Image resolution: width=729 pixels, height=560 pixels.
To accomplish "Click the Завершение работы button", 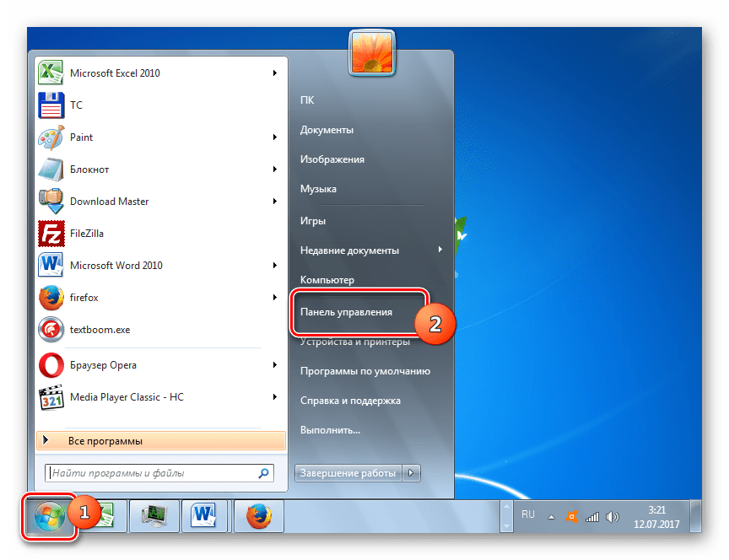I will click(348, 473).
